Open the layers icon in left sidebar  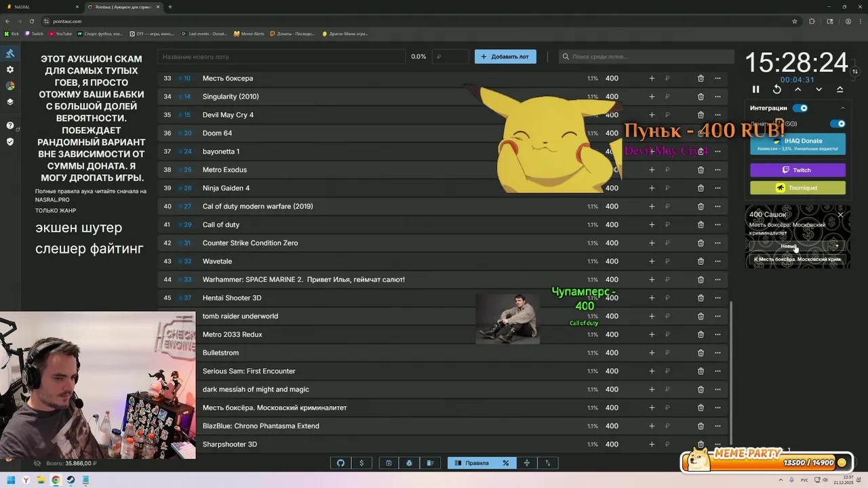pyautogui.click(x=10, y=102)
